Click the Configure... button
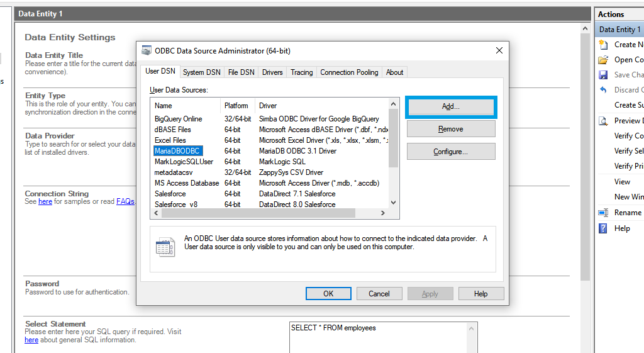The width and height of the screenshot is (644, 353). [x=450, y=152]
